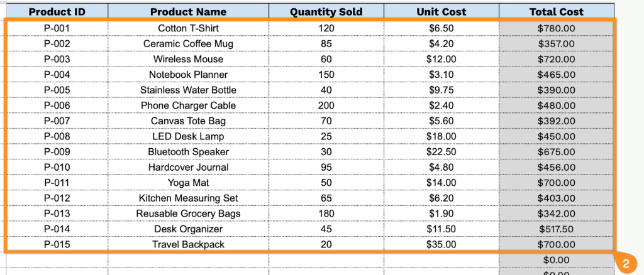The height and width of the screenshot is (275, 644).
Task: Select the Stainless Water Bottle cell
Action: [x=188, y=90]
